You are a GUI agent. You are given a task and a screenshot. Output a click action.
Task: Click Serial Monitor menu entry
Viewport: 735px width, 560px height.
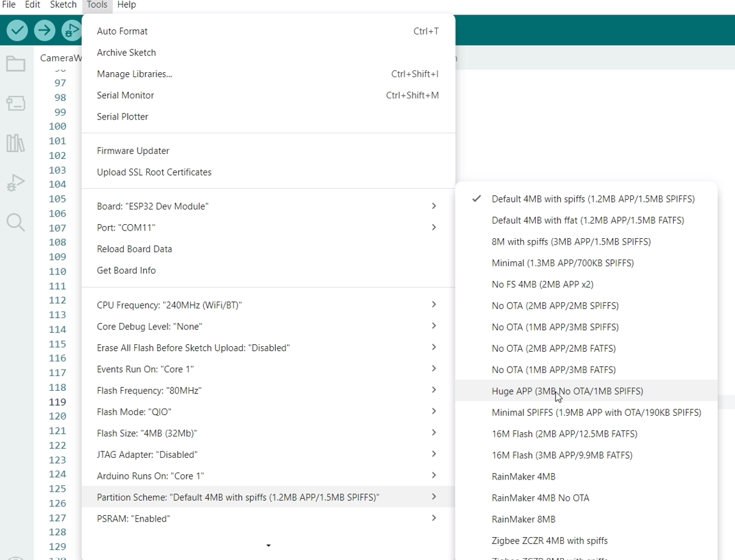(125, 95)
